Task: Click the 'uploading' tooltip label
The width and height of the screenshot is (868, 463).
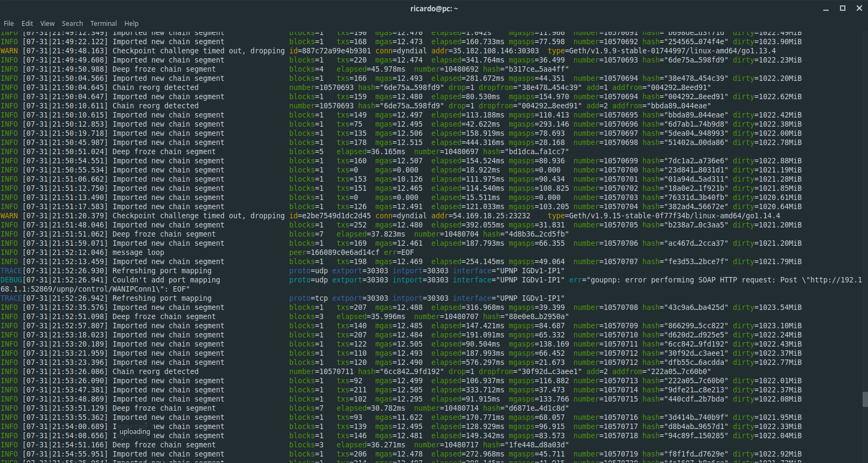Action: 135,431
